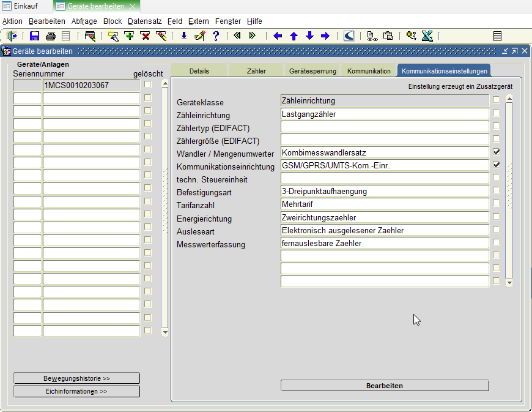Click the exit door icon in the toolbar
532x412 pixels.
pos(12,36)
